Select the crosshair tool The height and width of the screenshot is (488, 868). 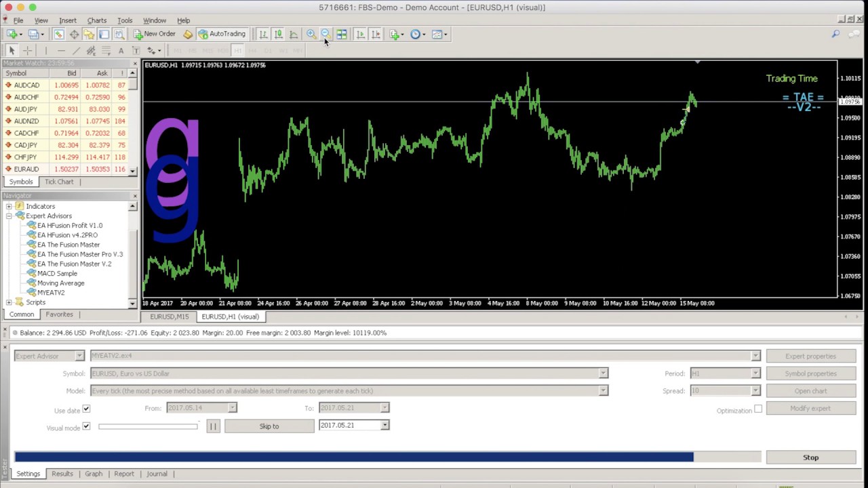[x=28, y=51]
